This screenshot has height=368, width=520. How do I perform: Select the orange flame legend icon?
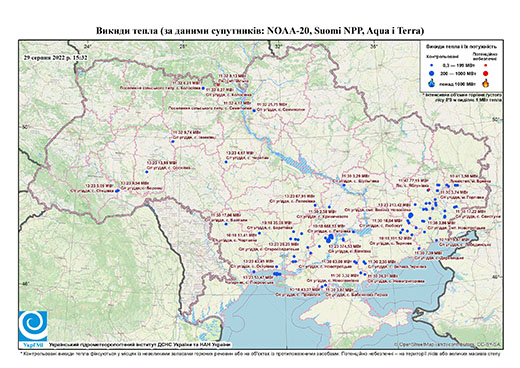point(486,83)
